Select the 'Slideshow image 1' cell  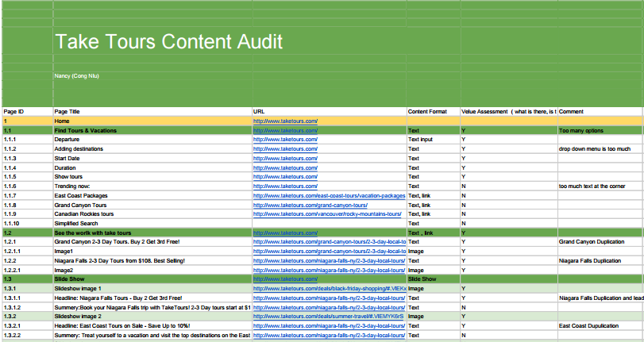152,289
